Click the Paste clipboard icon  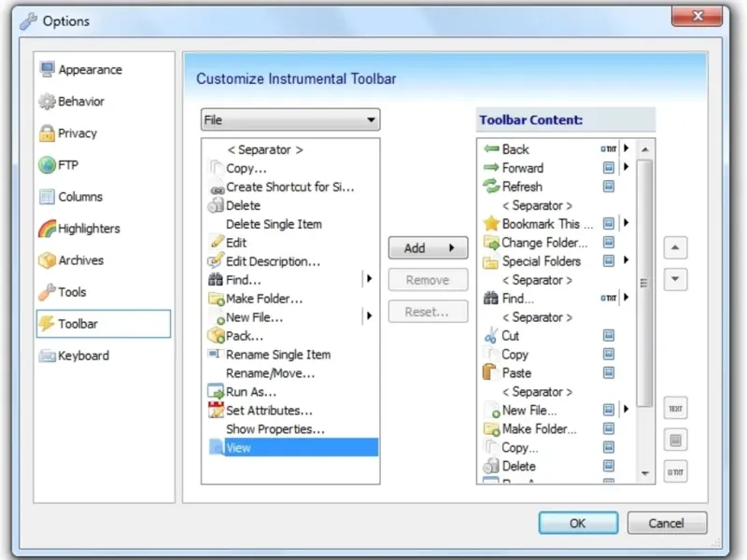[x=490, y=371]
